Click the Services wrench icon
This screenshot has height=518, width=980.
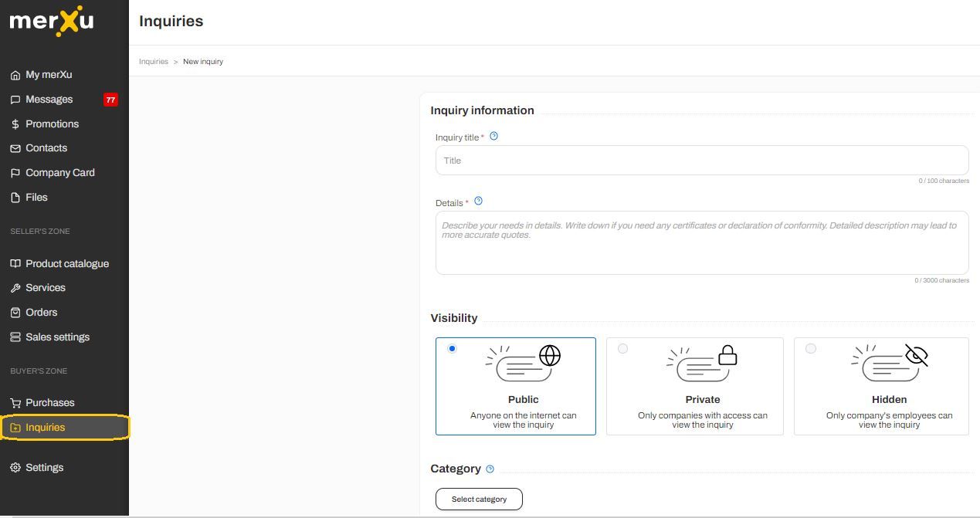[x=15, y=288]
